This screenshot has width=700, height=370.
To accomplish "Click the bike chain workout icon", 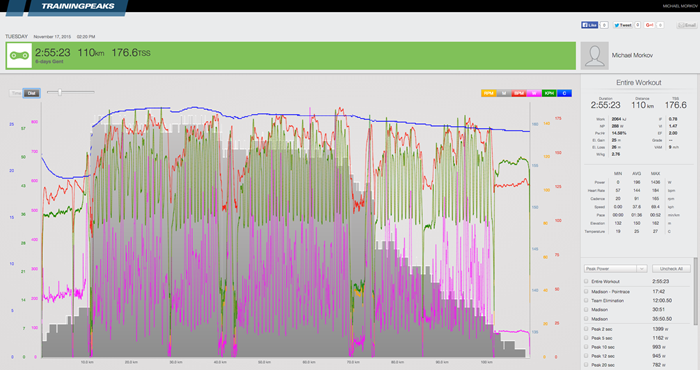I will (19, 56).
